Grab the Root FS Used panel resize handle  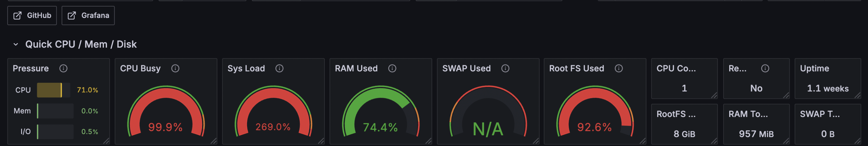(x=643, y=141)
